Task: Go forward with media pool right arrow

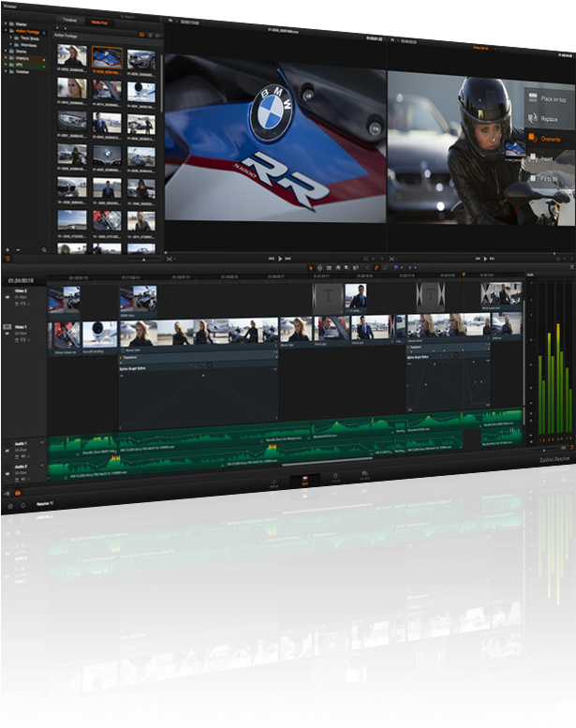Action: [x=66, y=28]
